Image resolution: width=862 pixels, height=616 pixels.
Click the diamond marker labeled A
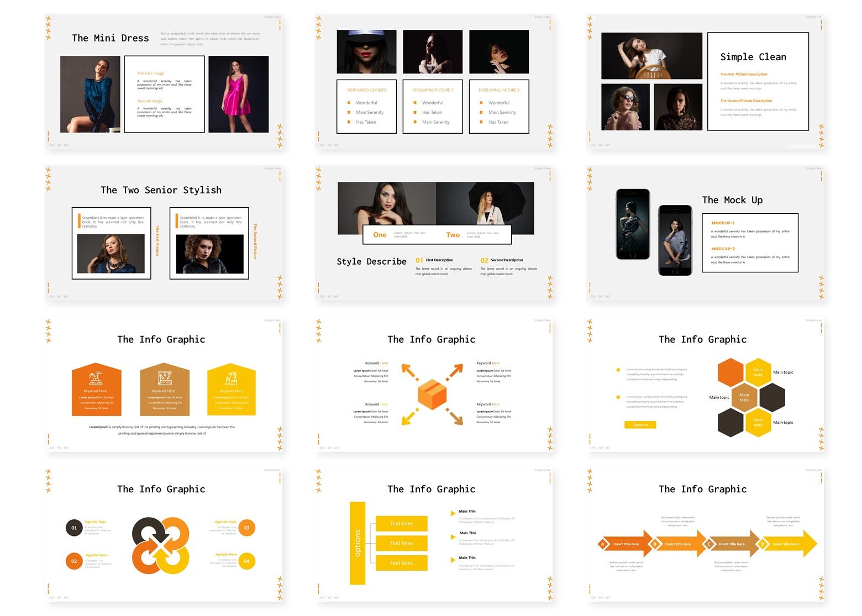pos(602,544)
